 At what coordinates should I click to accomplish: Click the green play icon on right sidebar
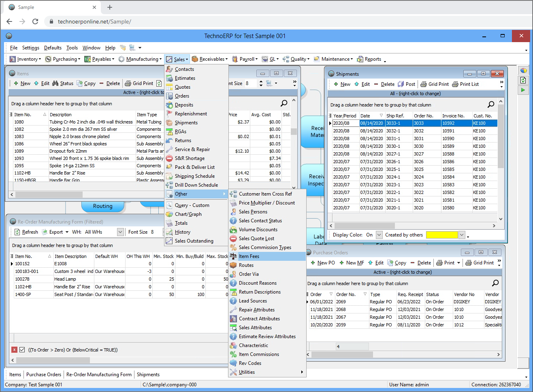(x=523, y=90)
